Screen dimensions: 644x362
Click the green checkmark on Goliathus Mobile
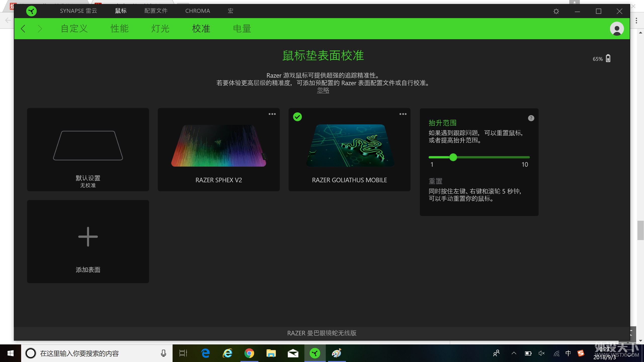tap(297, 117)
